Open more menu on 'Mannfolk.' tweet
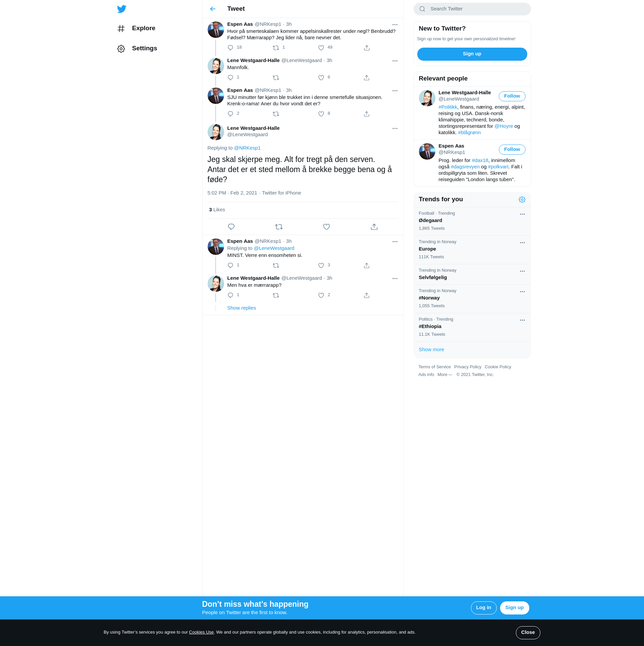The image size is (644, 646). pos(395,61)
